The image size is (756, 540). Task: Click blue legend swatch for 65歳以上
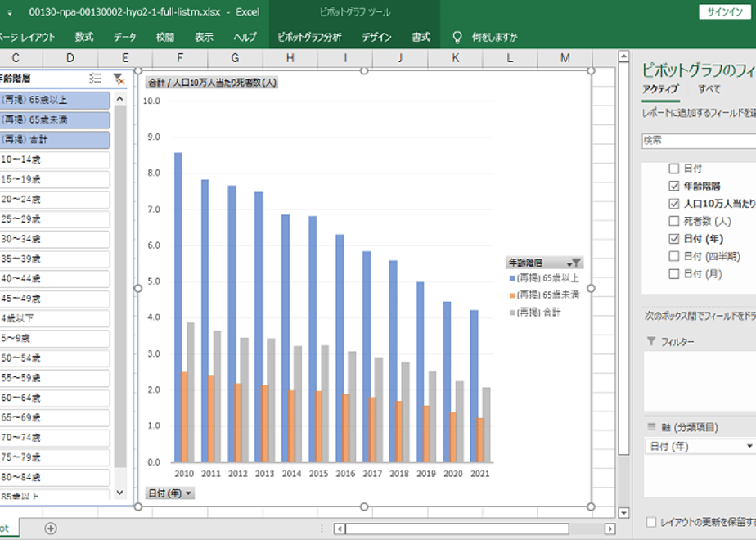click(512, 279)
